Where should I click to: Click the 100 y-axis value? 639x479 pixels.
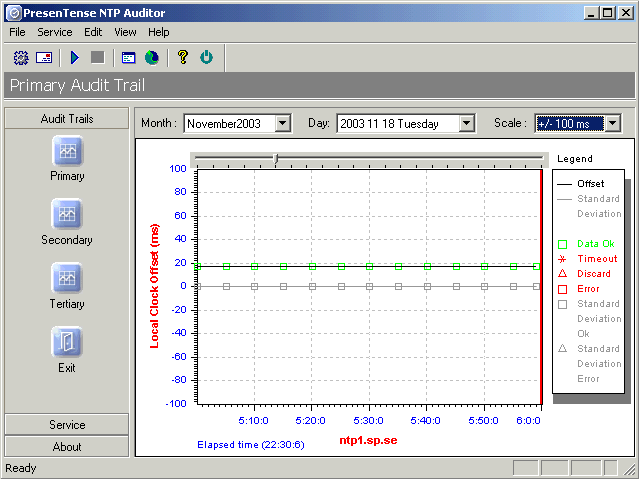coord(178,169)
